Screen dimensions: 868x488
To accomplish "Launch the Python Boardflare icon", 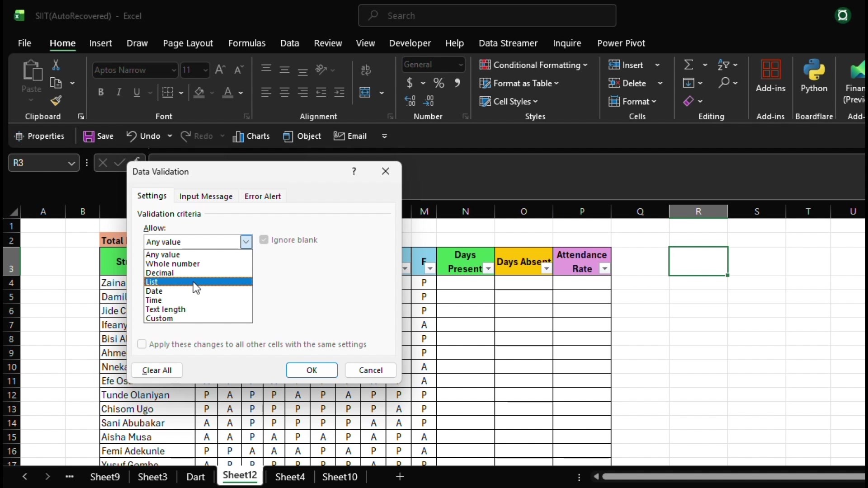I will pyautogui.click(x=814, y=76).
